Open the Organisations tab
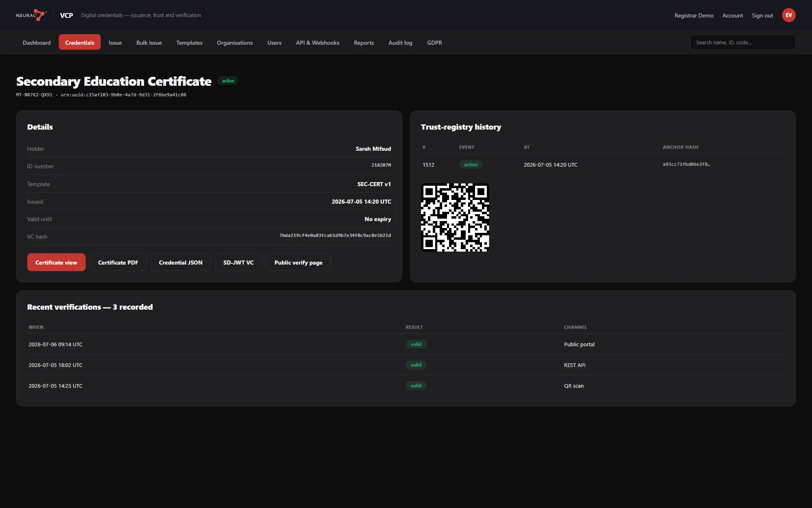The image size is (812, 508). 235,42
